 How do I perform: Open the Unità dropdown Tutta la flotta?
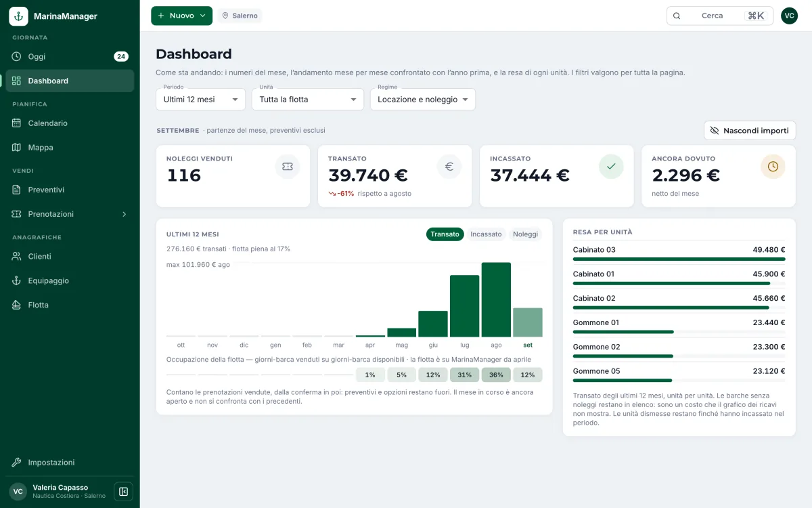pyautogui.click(x=308, y=100)
